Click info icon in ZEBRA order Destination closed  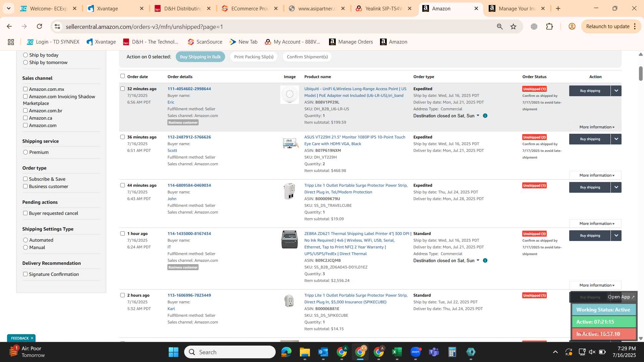click(485, 260)
